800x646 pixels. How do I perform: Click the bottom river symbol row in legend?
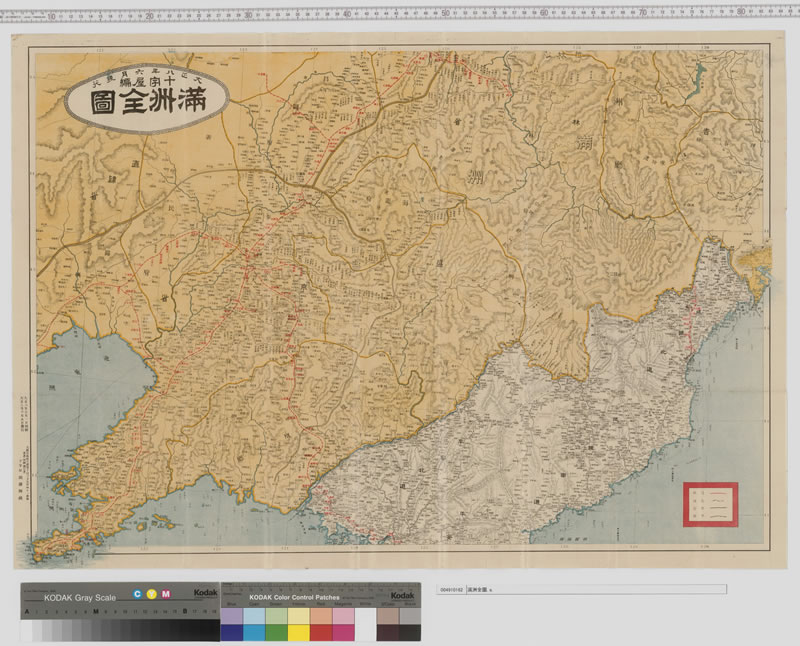718,516
